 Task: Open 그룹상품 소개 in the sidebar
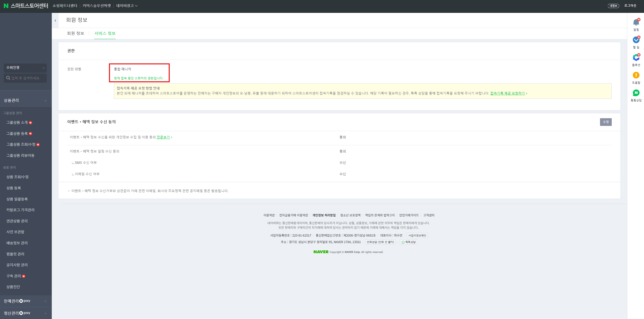point(17,123)
